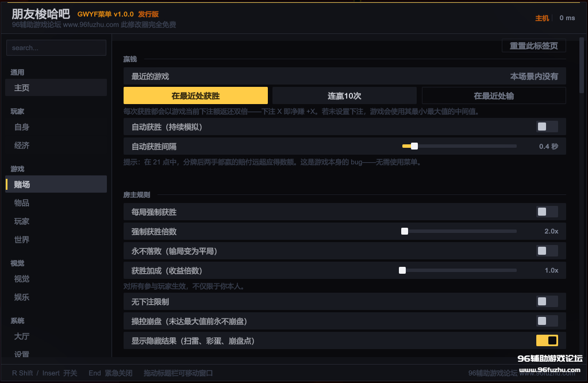Enable 每局强制获胜 toggle

547,212
